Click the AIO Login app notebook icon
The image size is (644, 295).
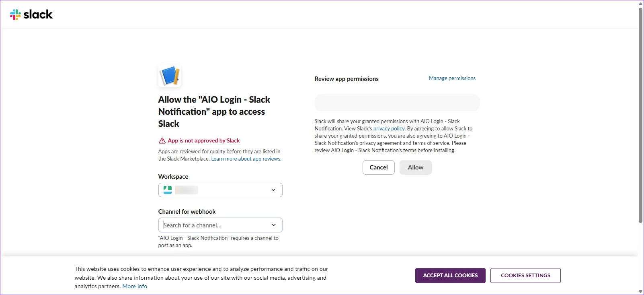[x=170, y=76]
